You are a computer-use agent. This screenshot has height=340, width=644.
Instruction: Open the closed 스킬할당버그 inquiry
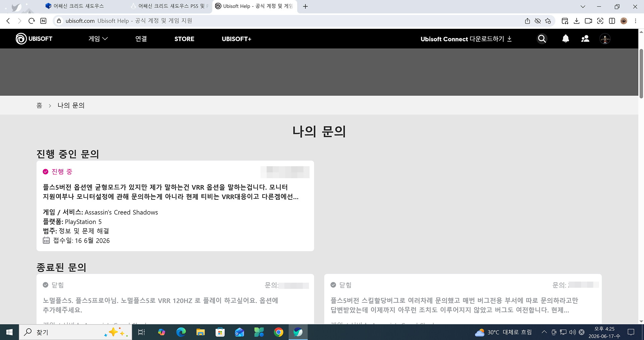pos(463,299)
